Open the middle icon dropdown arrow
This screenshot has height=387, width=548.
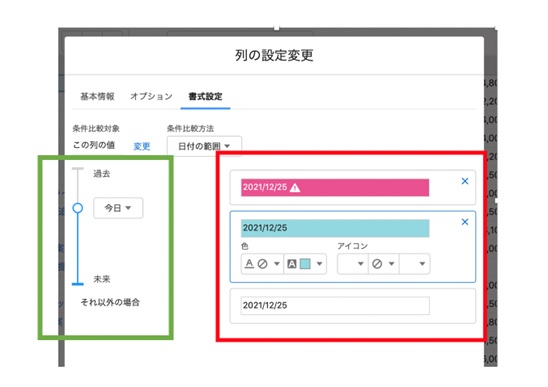(x=391, y=264)
